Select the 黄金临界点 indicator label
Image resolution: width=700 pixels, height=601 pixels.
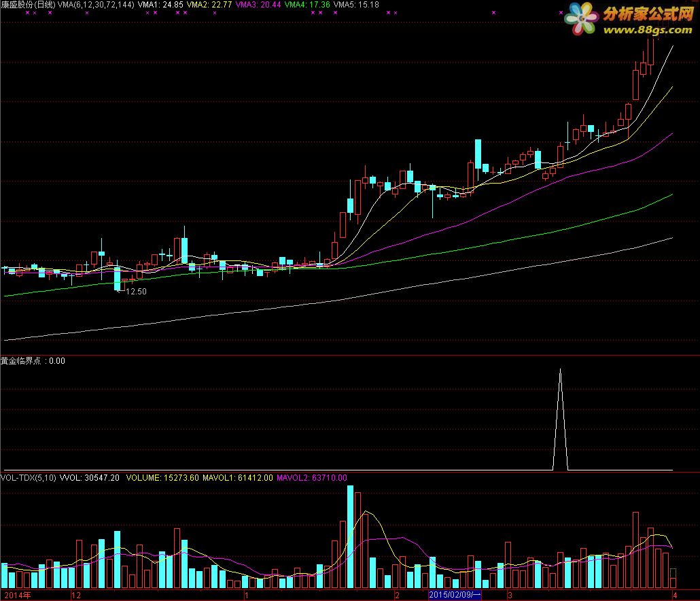click(x=20, y=361)
